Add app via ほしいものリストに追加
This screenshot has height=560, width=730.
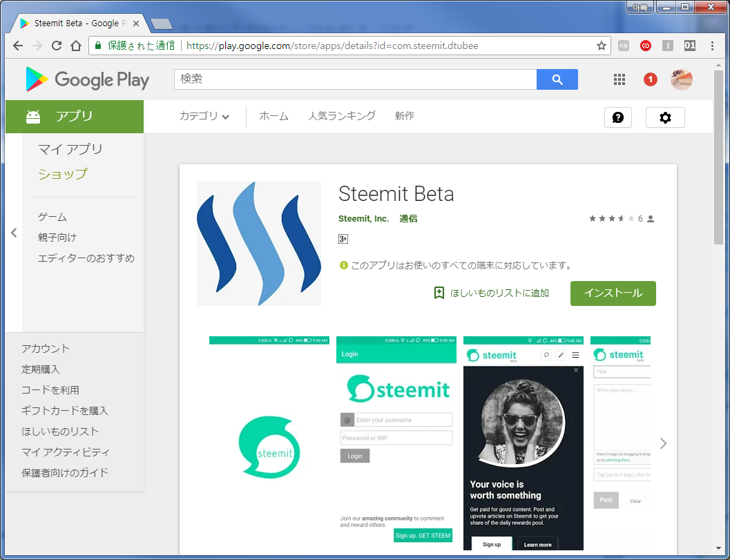pos(492,293)
